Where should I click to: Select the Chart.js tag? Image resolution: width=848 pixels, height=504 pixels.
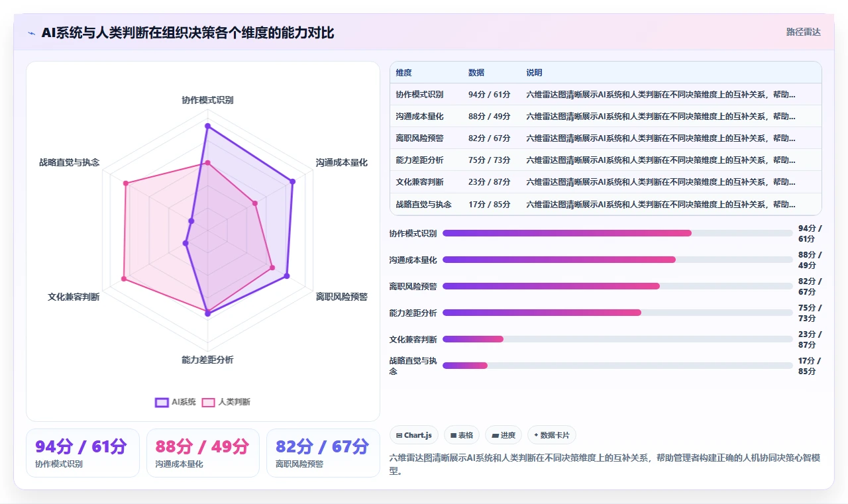[x=414, y=435]
